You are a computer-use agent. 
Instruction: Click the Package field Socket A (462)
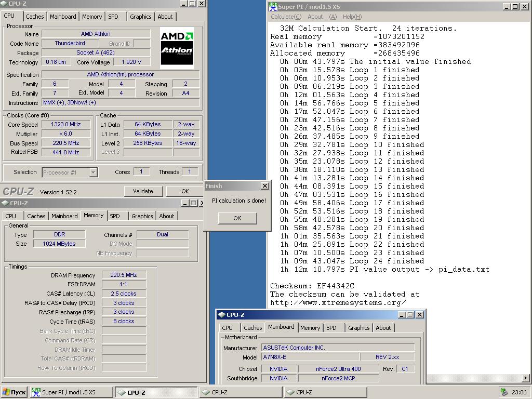pyautogui.click(x=96, y=52)
